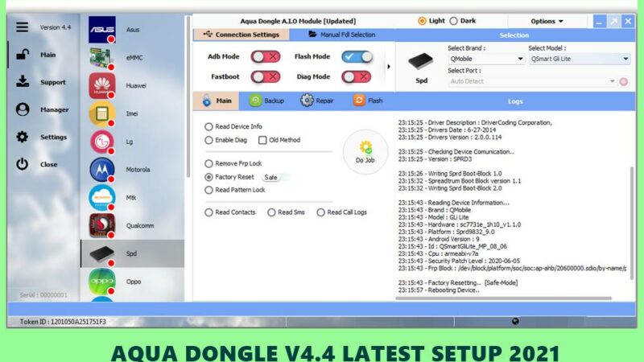Open the Options dropdown menu
Screen dimensions: 644x362
(547, 22)
